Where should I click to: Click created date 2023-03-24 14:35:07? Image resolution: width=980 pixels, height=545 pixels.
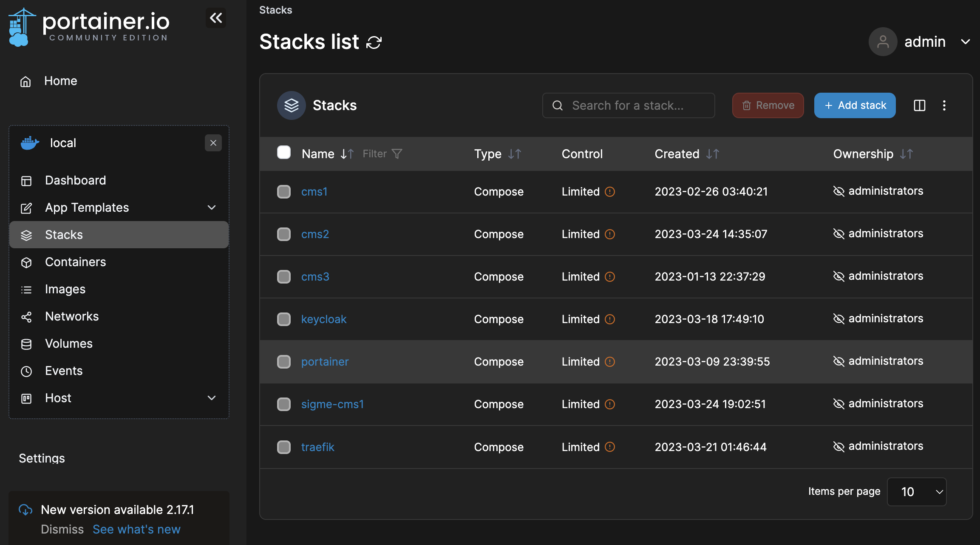click(711, 234)
